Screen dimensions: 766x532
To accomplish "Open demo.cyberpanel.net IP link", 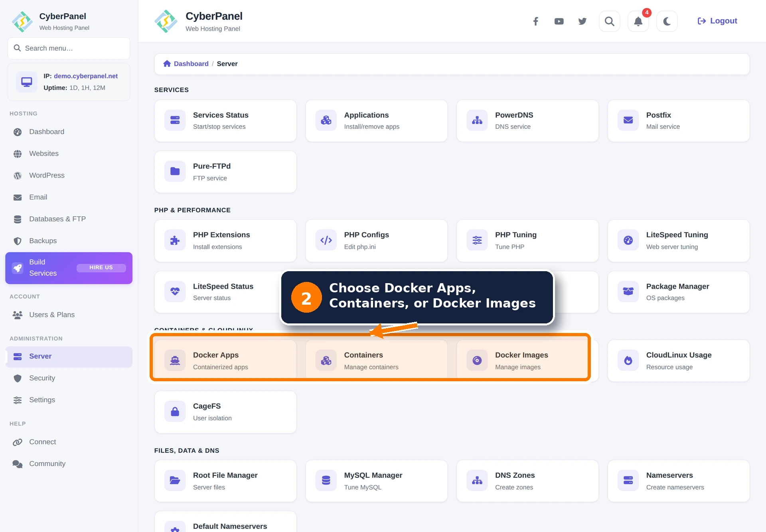I will point(86,76).
